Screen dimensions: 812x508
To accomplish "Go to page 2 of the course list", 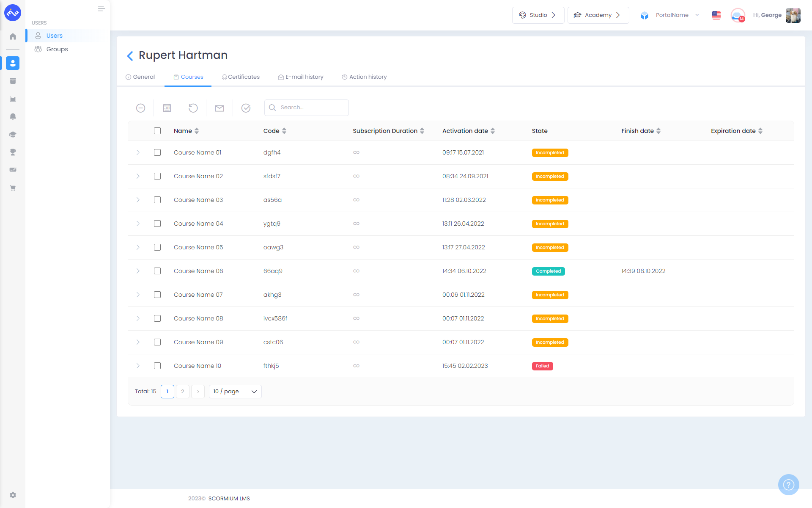I will [183, 392].
